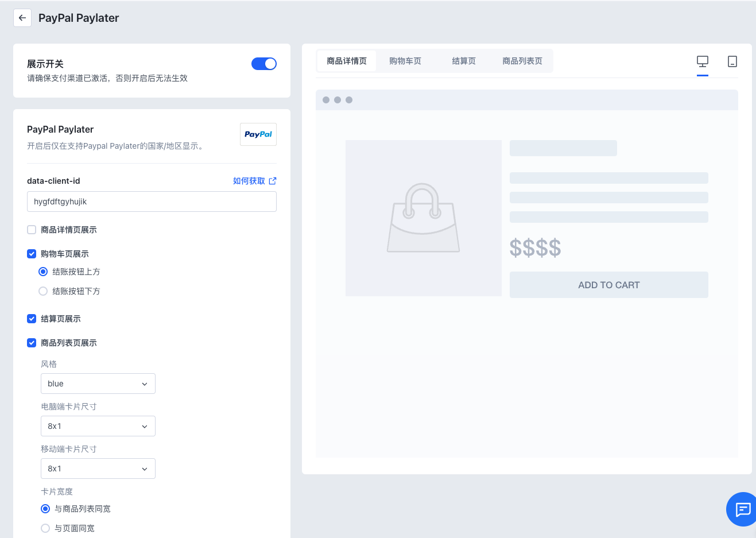The width and height of the screenshot is (756, 538).
Task: Open the 如何获取 help link
Action: pyautogui.click(x=249, y=181)
